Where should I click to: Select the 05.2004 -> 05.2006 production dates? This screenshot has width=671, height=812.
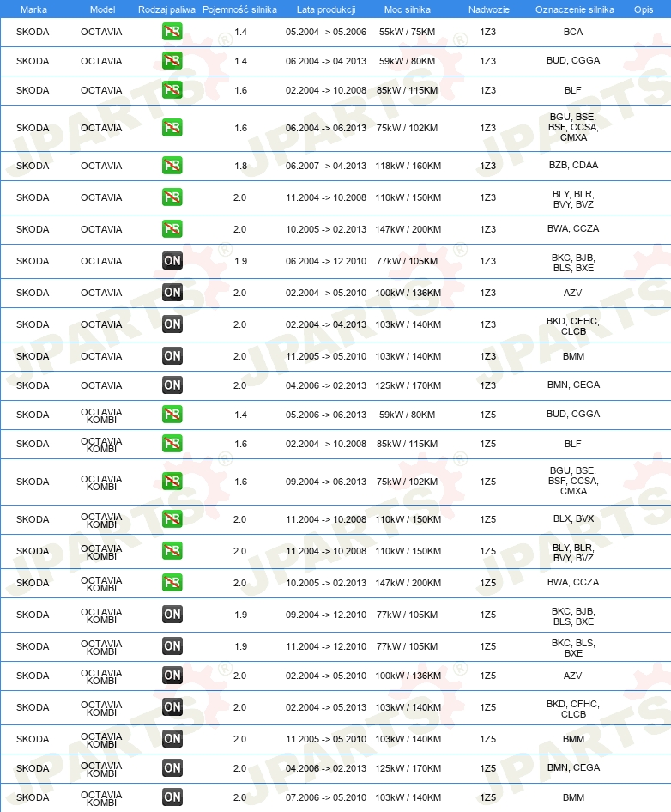coord(326,32)
